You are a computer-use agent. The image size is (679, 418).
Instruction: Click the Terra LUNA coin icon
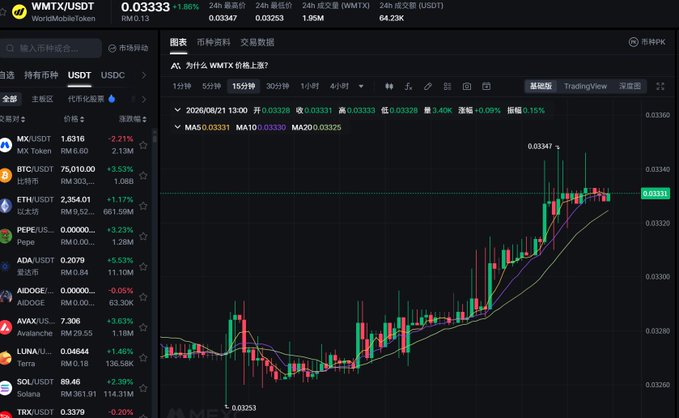click(x=6, y=358)
